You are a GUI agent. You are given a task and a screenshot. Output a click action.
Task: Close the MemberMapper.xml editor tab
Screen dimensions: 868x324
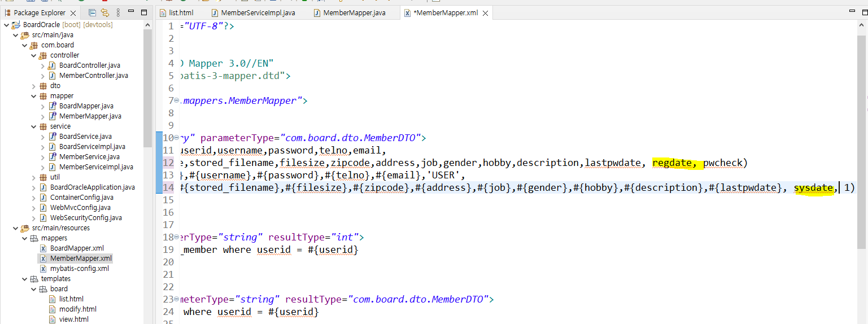pyautogui.click(x=485, y=12)
